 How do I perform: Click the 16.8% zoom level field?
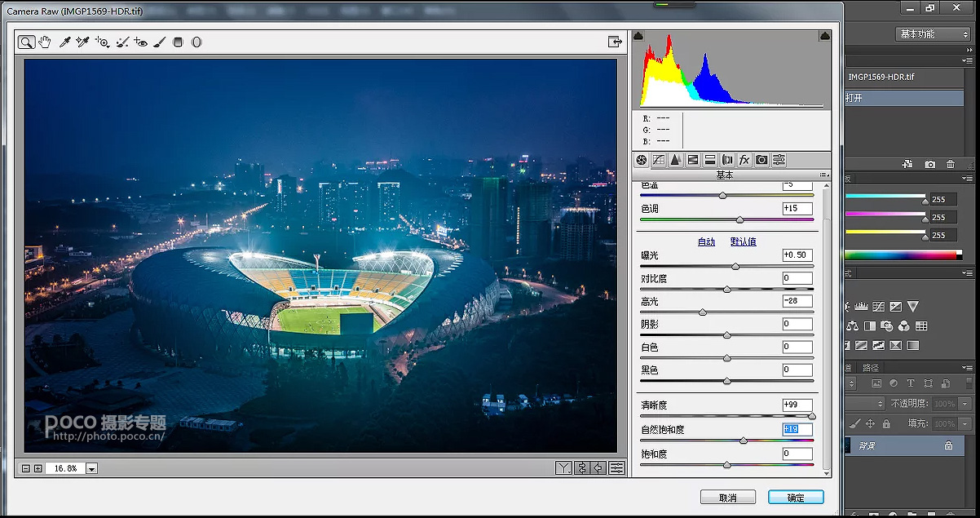point(65,468)
